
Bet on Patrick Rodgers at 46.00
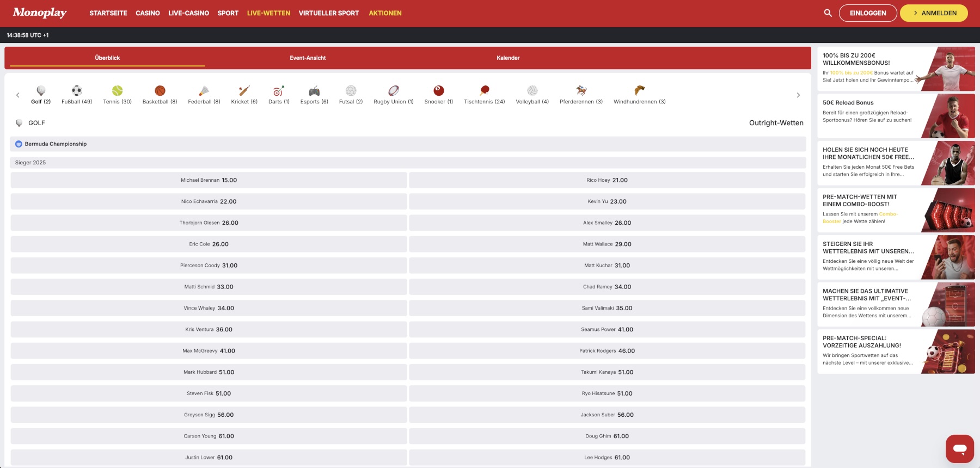pyautogui.click(x=607, y=351)
